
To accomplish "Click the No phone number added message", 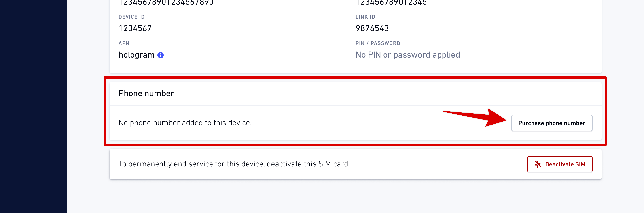I will pos(185,123).
